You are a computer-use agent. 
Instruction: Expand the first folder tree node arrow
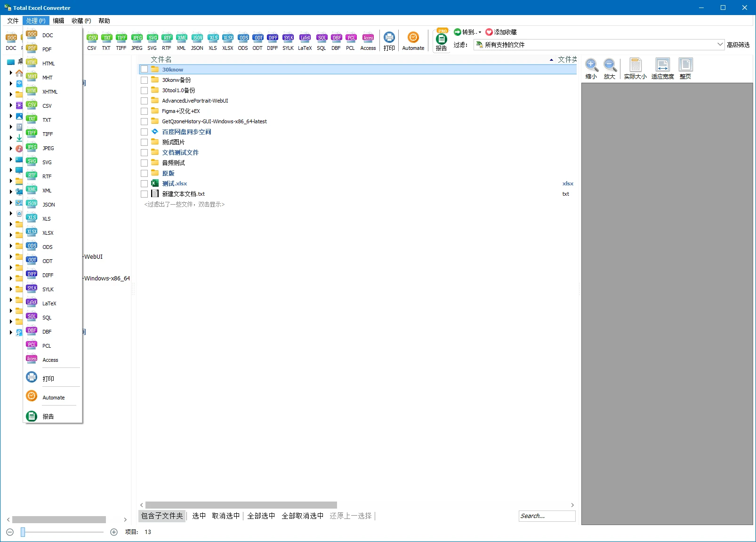[11, 73]
